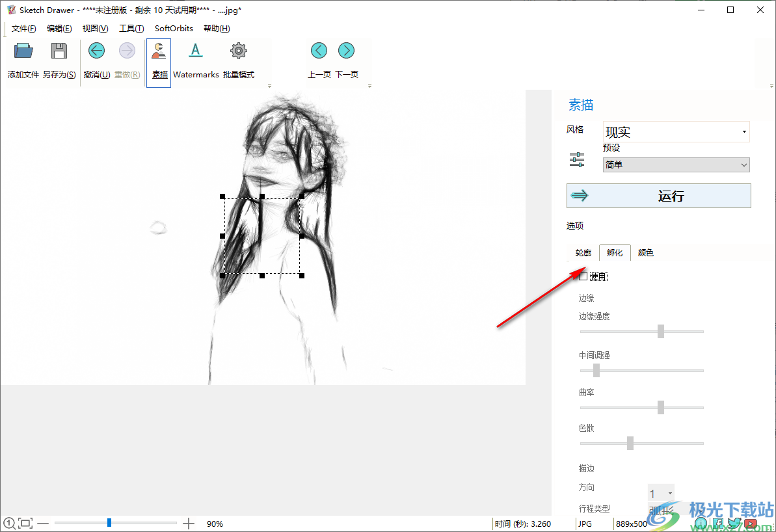Click the 时间 (秒): 3.260 status text
Viewport: 776px width, 532px height.
(522, 524)
